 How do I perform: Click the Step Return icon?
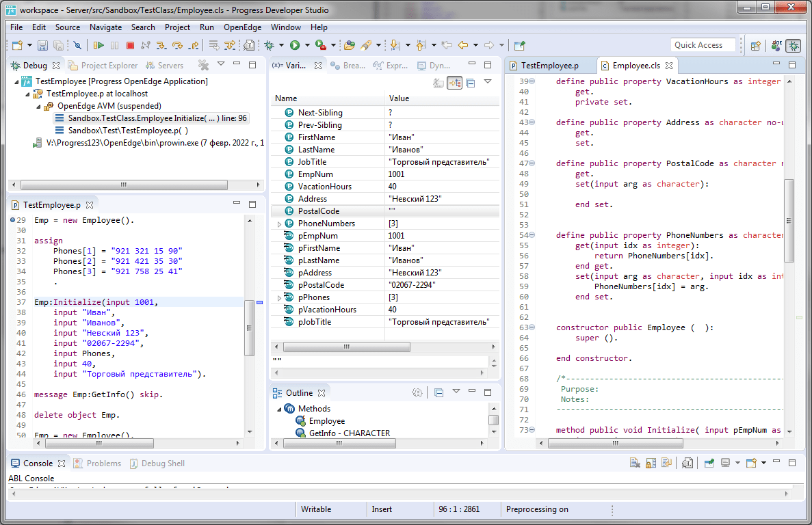194,46
